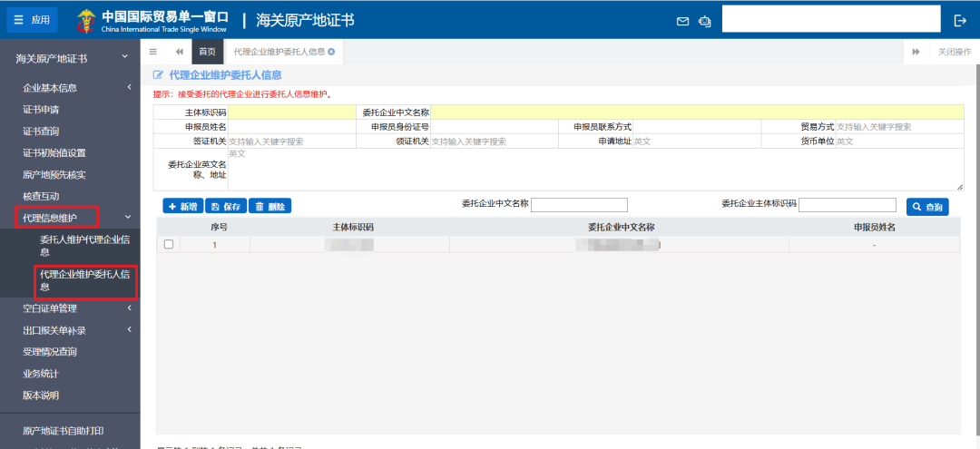Click the 申请地址 input field
The width and height of the screenshot is (980, 449).
[x=697, y=142]
